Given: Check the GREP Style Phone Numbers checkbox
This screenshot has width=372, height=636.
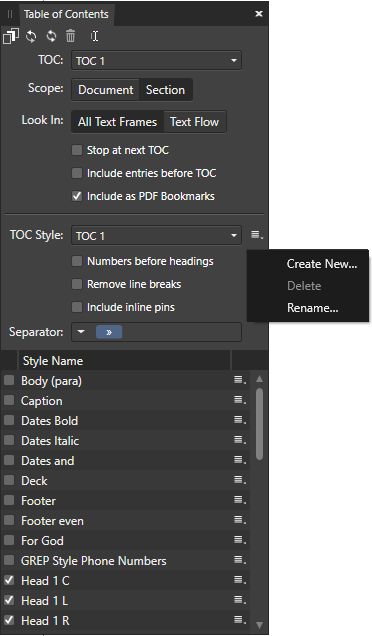Looking at the screenshot, I should [x=9, y=560].
